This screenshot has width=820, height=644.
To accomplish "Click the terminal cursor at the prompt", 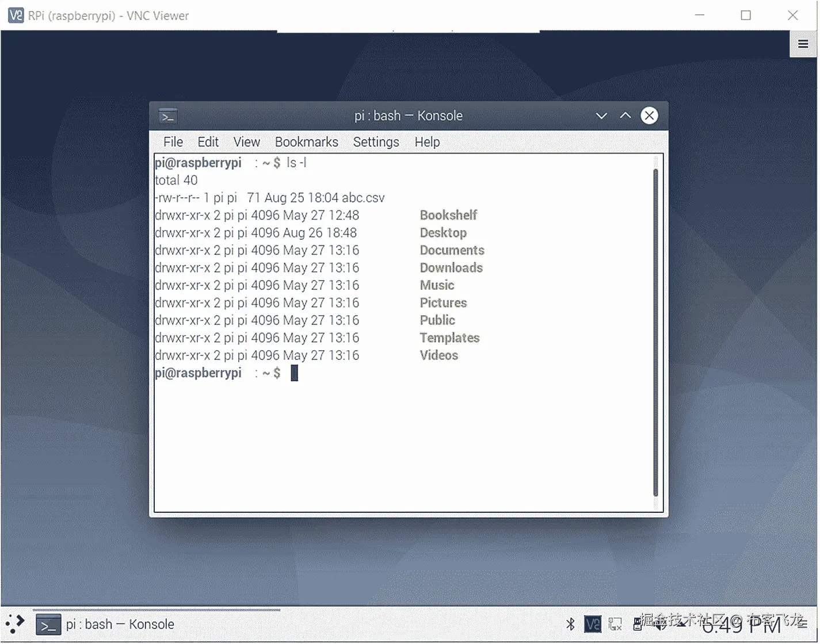I will coord(295,373).
